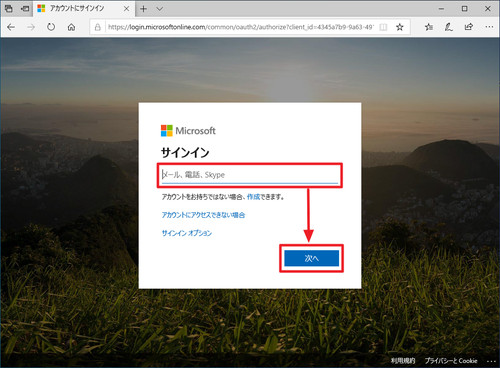Add page to favorites star icon
This screenshot has width=500, height=368.
[x=400, y=27]
